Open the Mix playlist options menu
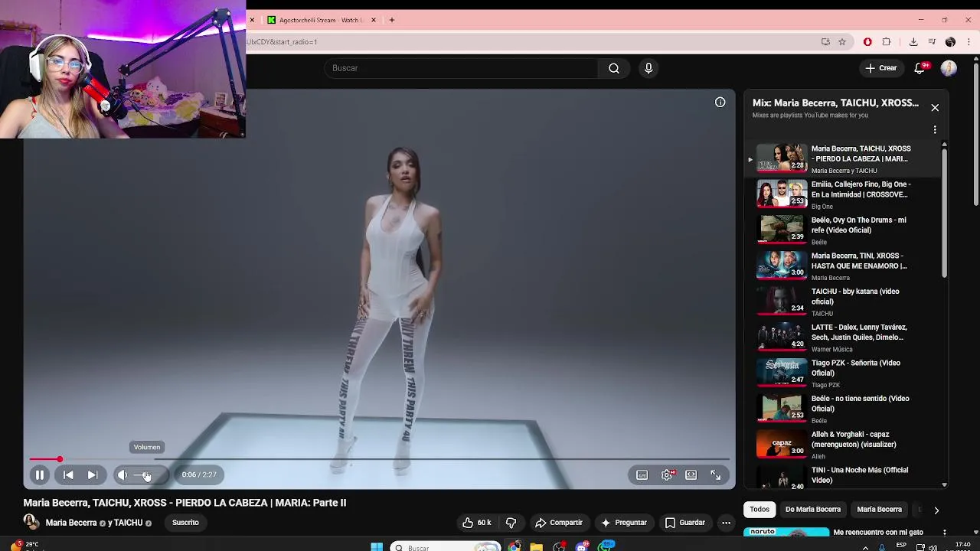980x551 pixels. click(x=935, y=130)
